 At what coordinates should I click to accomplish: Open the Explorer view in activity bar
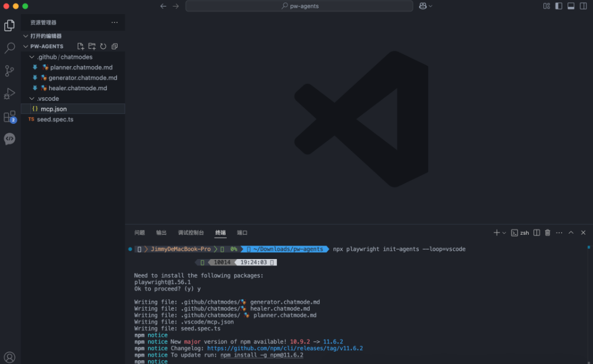tap(9, 25)
